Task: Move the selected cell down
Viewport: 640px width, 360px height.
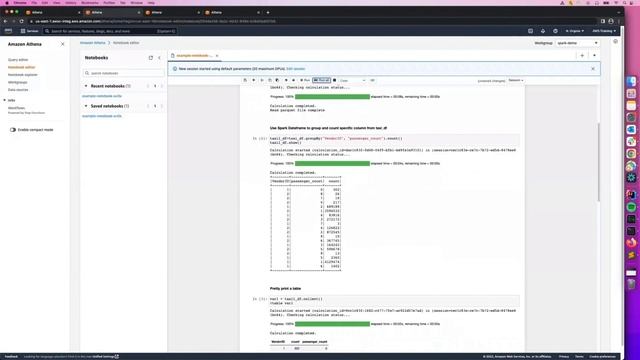Action: (x=293, y=80)
